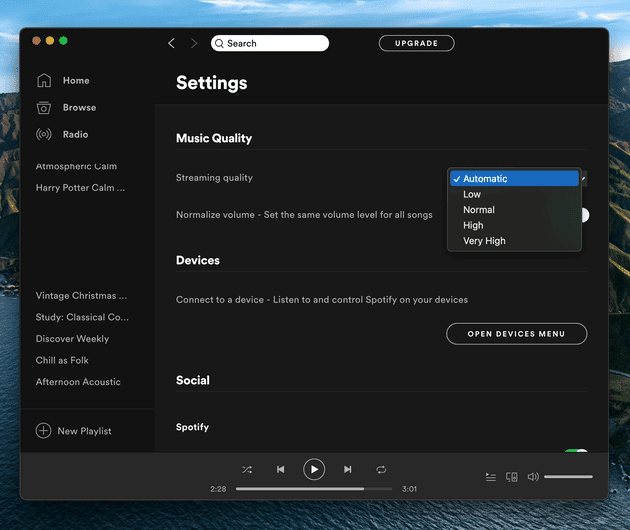The width and height of the screenshot is (630, 530).
Task: Go forward with the right arrow
Action: tap(194, 43)
